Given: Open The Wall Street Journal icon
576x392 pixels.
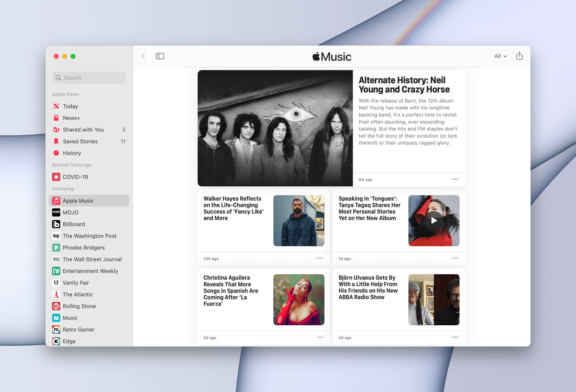Looking at the screenshot, I should tap(56, 259).
